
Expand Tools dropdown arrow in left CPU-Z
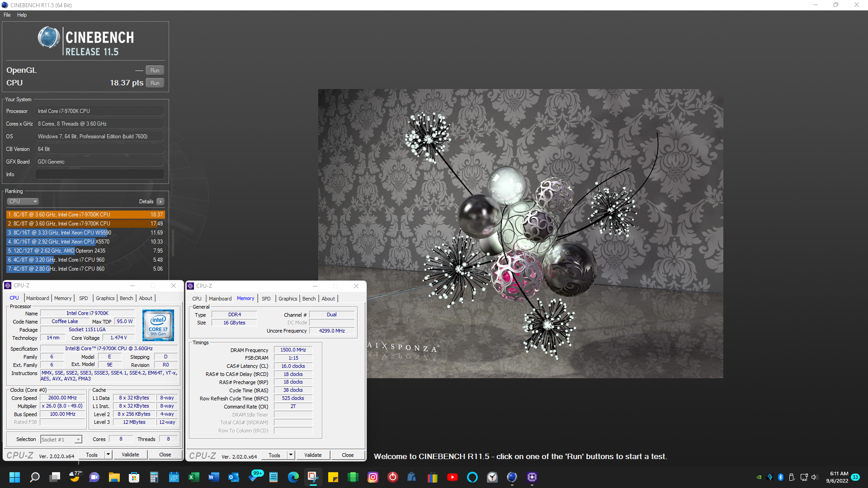pos(108,455)
